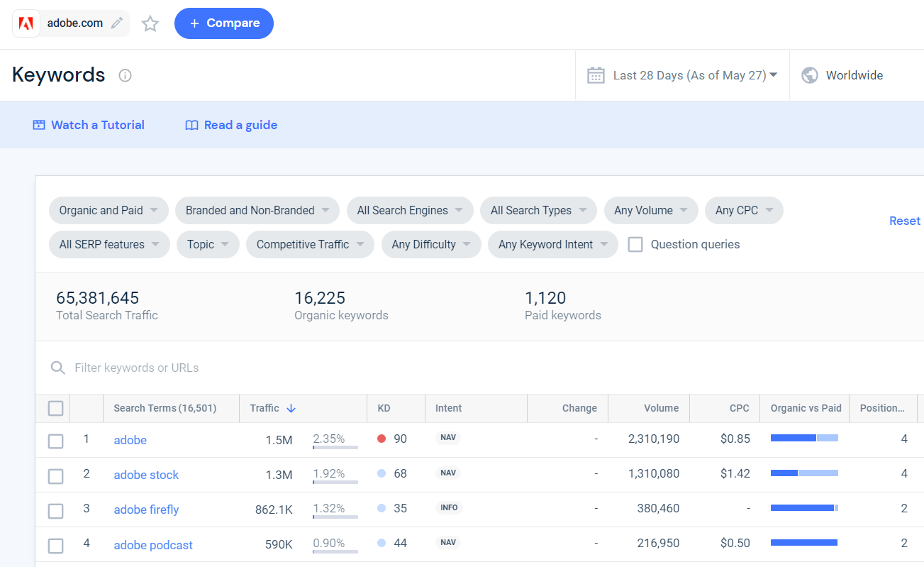Expand the All Search Engines filter
The image size is (924, 567).
[x=410, y=210]
